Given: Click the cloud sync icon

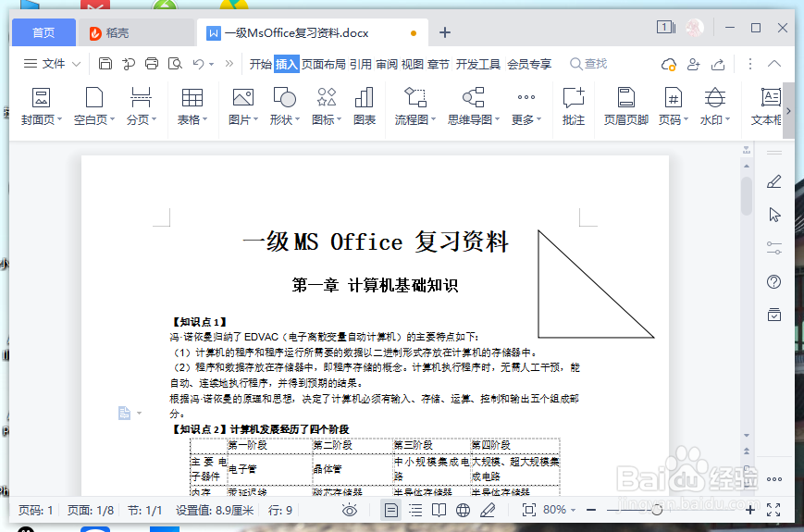Looking at the screenshot, I should point(669,64).
